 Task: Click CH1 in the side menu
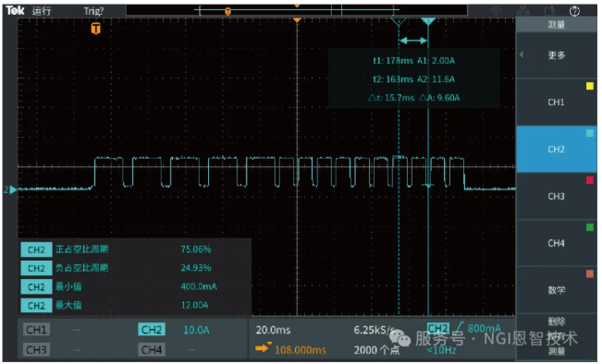point(557,102)
